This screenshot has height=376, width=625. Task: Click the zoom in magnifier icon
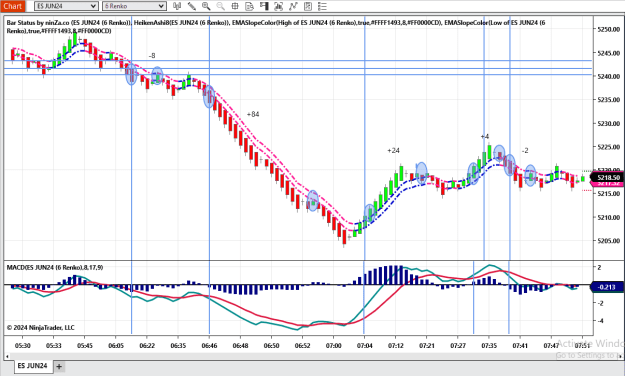click(206, 6)
